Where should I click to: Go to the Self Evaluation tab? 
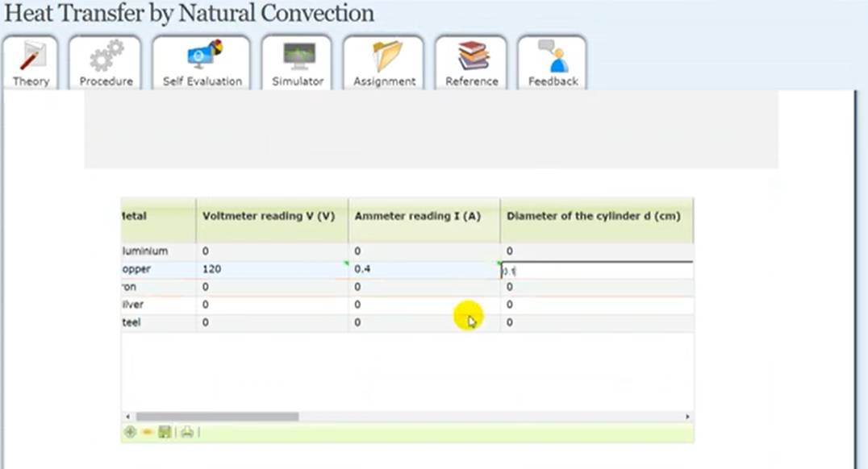202,64
